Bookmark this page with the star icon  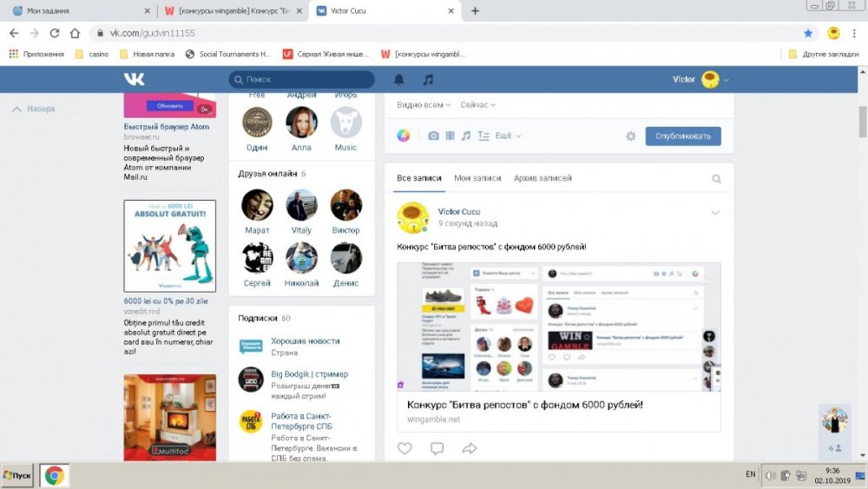coord(808,33)
